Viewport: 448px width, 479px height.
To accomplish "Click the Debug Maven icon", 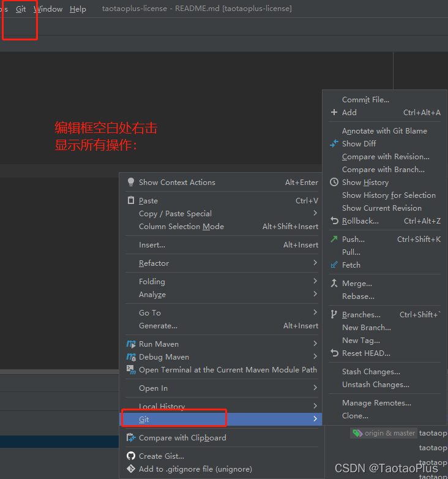I will coord(131,357).
